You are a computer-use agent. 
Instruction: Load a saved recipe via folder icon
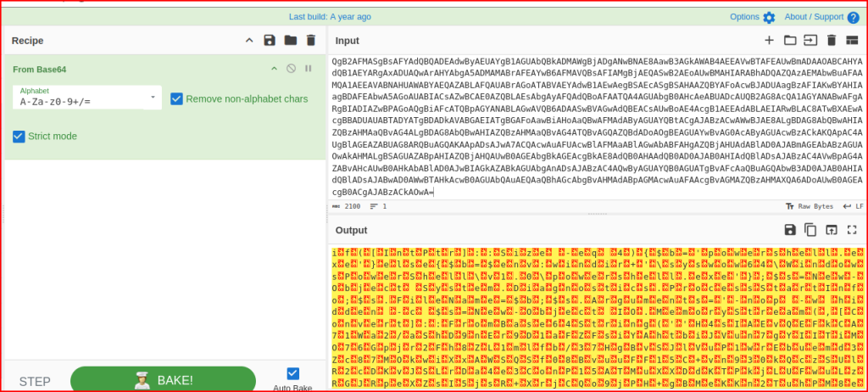pos(290,40)
